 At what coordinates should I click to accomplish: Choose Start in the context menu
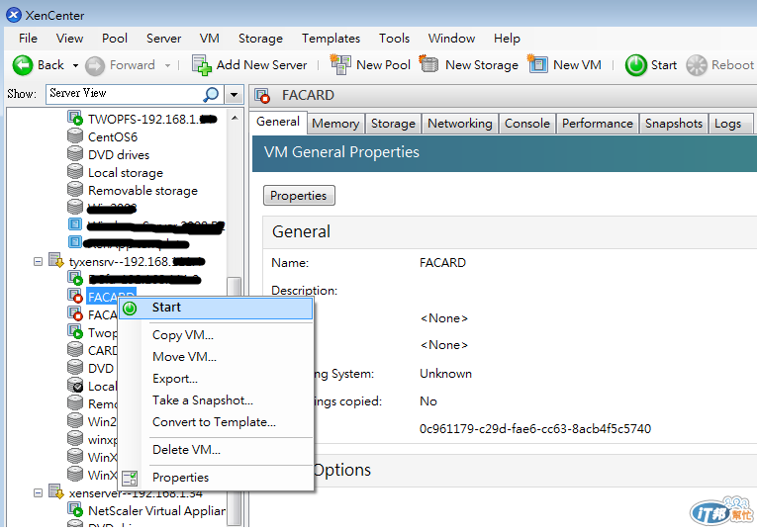point(216,309)
